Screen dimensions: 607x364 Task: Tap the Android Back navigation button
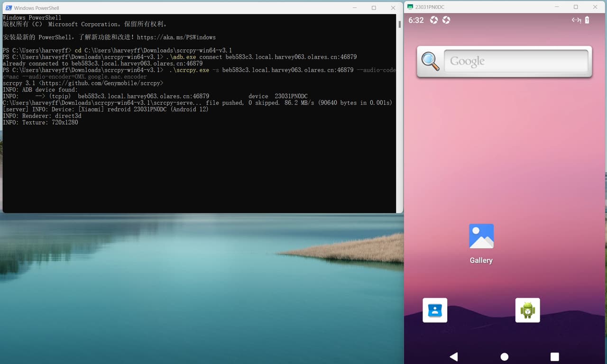point(454,356)
